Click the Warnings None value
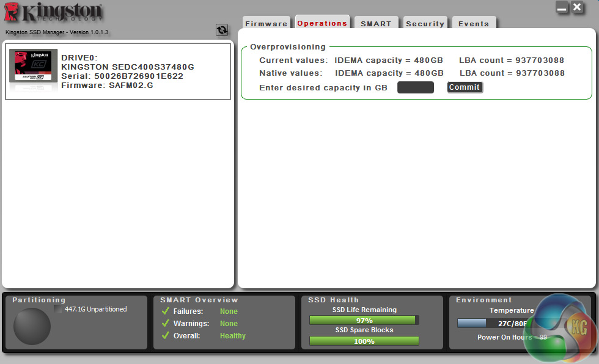599x364 pixels. [x=229, y=324]
